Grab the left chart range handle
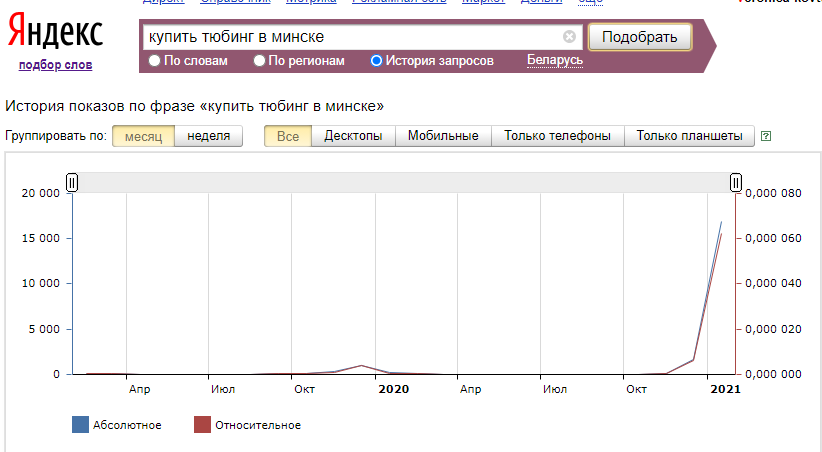The width and height of the screenshot is (822, 452). [72, 181]
